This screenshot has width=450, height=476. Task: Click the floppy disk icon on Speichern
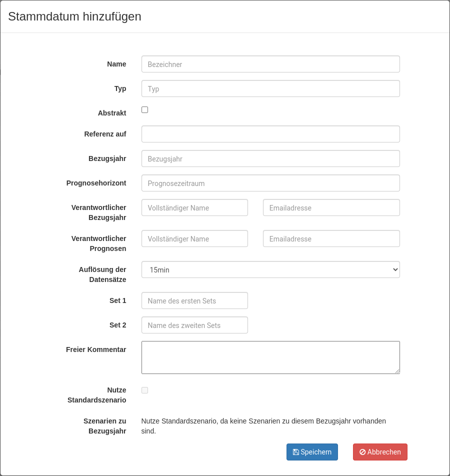coord(295,452)
